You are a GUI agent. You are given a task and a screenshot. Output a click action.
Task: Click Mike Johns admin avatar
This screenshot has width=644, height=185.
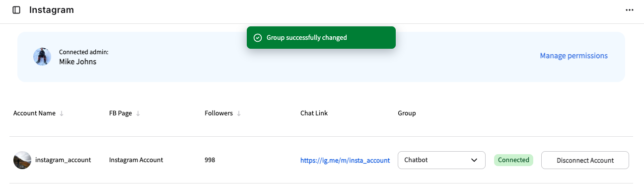coord(42,57)
